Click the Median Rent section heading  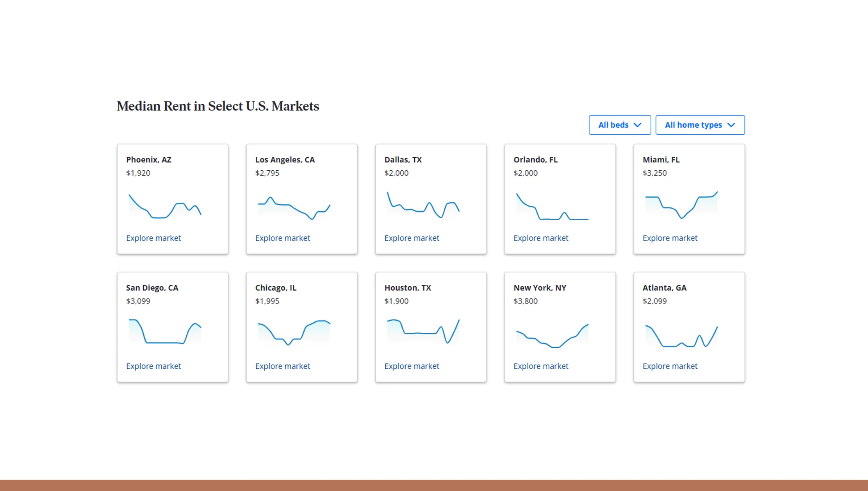[217, 106]
